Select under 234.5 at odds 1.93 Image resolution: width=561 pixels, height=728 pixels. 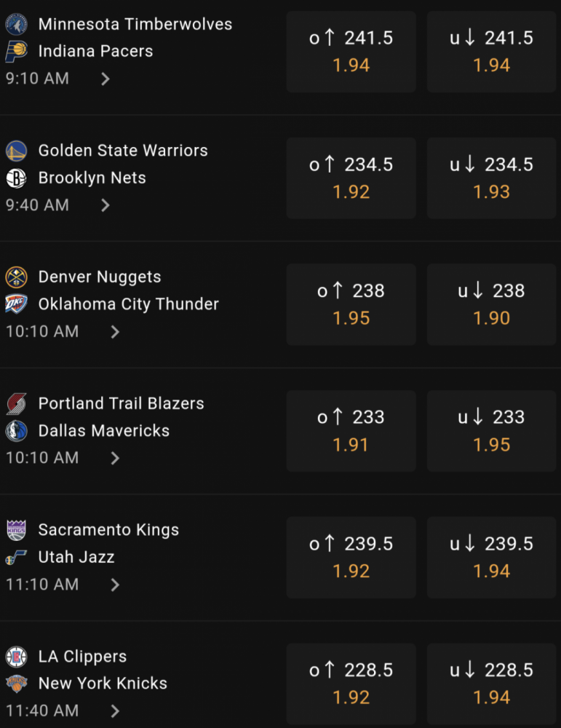[x=491, y=178]
